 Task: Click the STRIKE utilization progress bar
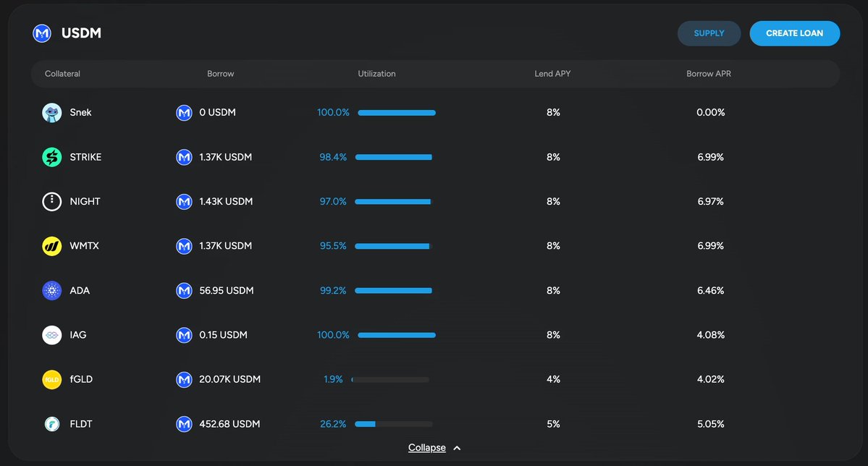(394, 157)
